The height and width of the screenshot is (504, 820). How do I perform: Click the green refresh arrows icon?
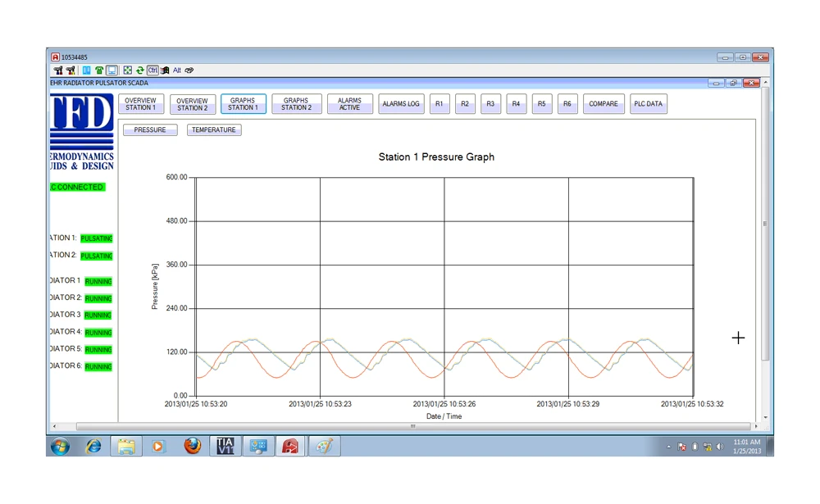[x=140, y=70]
